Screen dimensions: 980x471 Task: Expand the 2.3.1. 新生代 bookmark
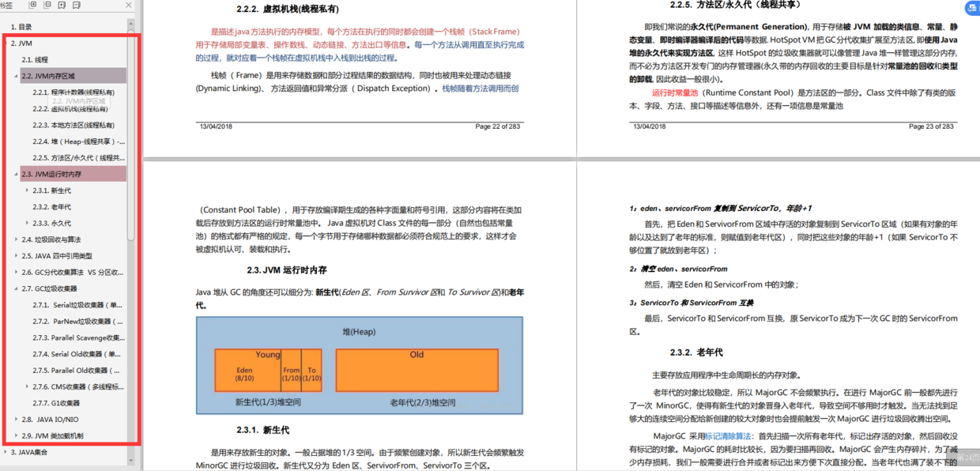point(27,190)
